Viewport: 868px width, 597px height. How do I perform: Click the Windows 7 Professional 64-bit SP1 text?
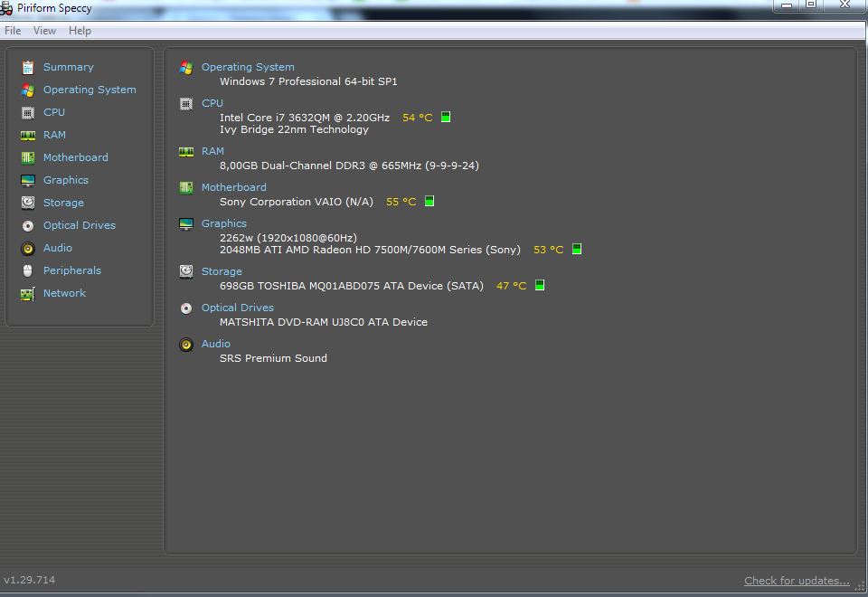(x=308, y=81)
